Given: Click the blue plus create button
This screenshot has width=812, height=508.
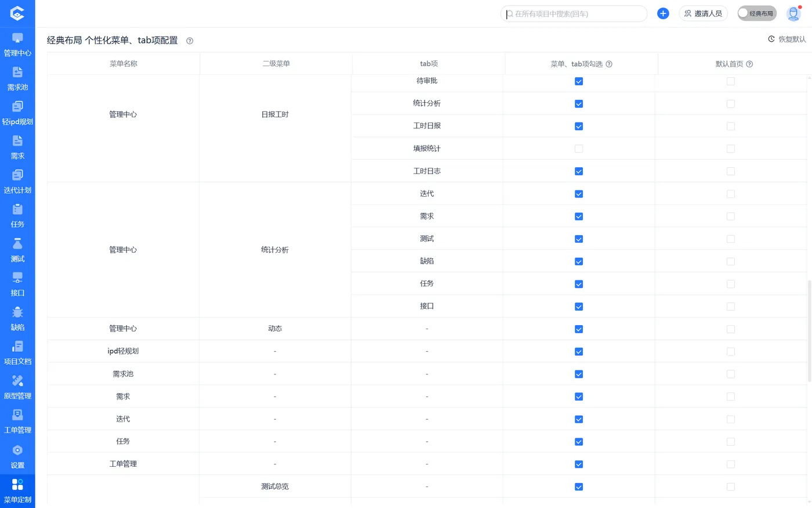Looking at the screenshot, I should coord(663,13).
